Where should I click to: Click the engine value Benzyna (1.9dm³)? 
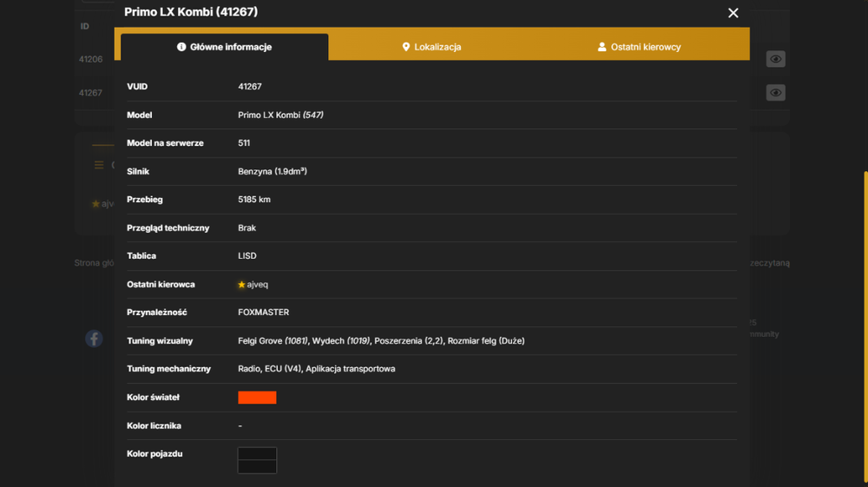(273, 172)
